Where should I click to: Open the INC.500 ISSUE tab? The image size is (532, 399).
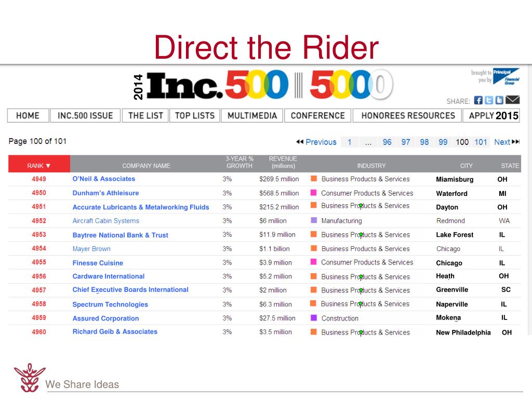pyautogui.click(x=85, y=116)
